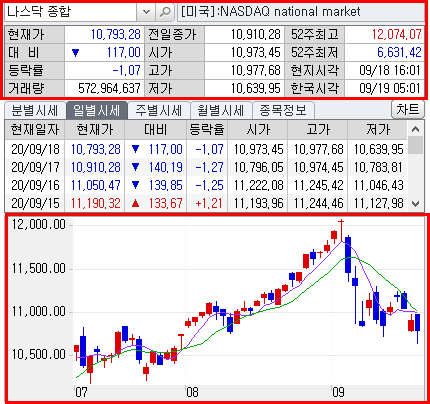Click the 10,500.00 chart axis label
This screenshot has height=404, width=430.
pos(39,354)
